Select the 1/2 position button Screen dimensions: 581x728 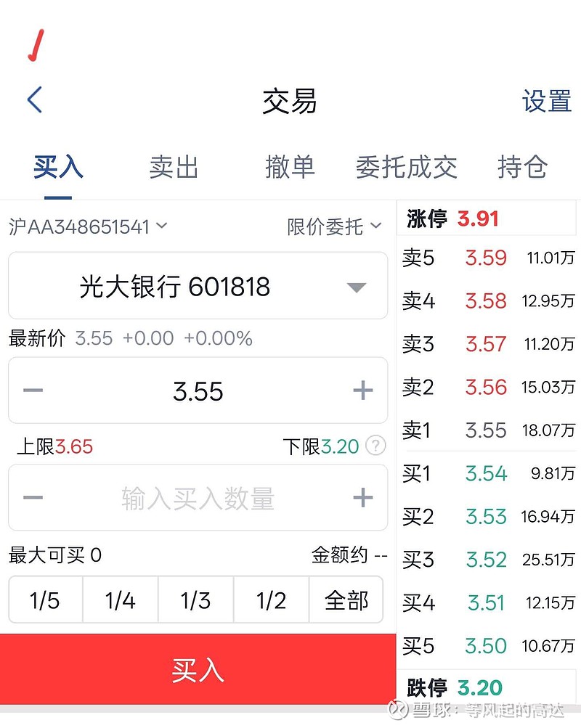(271, 600)
